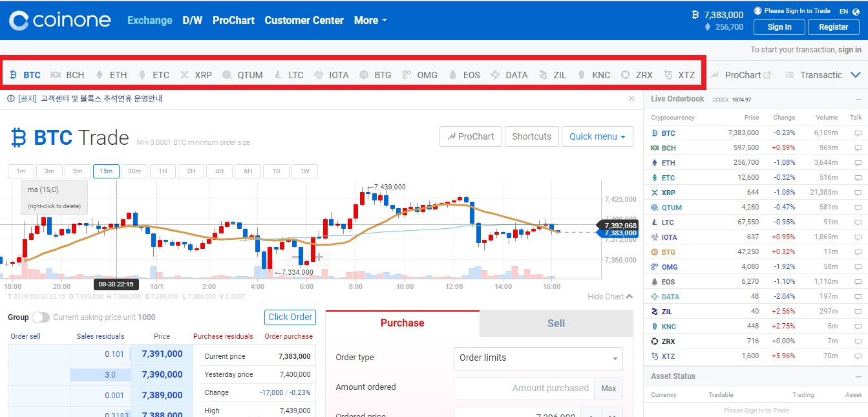Select the EOS coin tab

464,75
